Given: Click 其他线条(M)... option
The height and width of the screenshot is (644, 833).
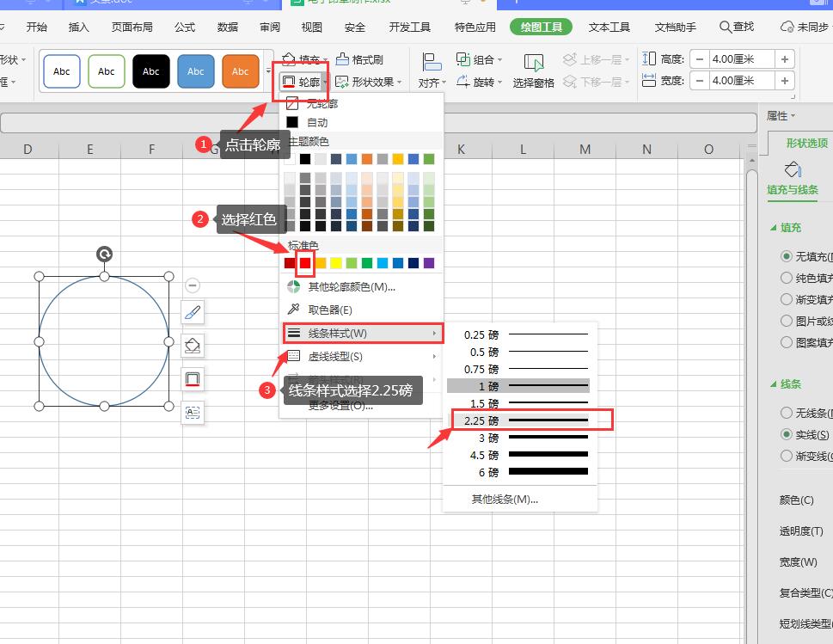Looking at the screenshot, I should click(x=504, y=499).
